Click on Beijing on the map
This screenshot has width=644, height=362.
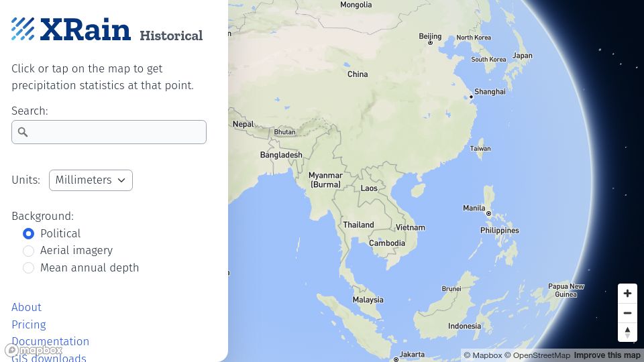[x=430, y=36]
